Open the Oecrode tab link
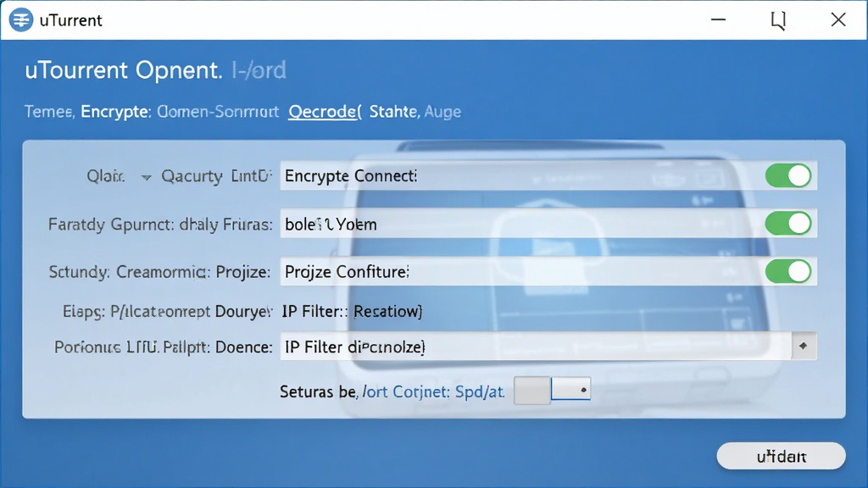868x488 pixels. pos(325,112)
